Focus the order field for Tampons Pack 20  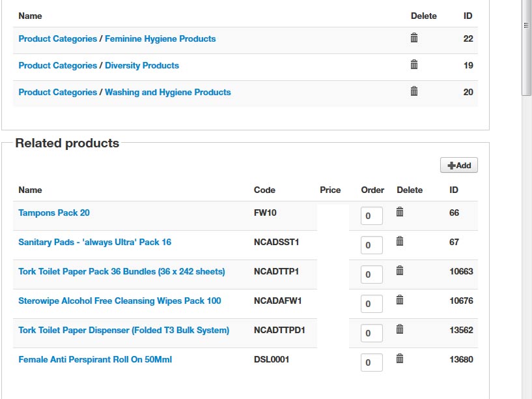pyautogui.click(x=371, y=216)
